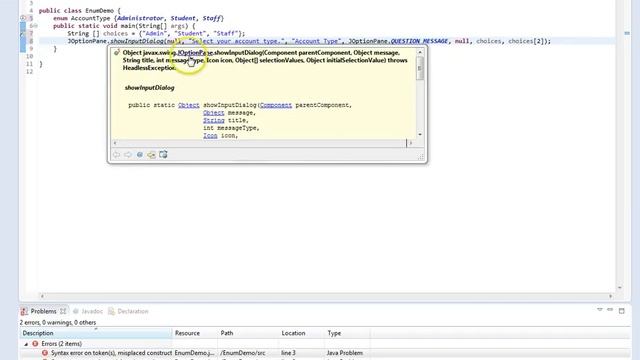The image size is (640, 360).
Task: Switch to the Declaration tab
Action: tap(129, 311)
